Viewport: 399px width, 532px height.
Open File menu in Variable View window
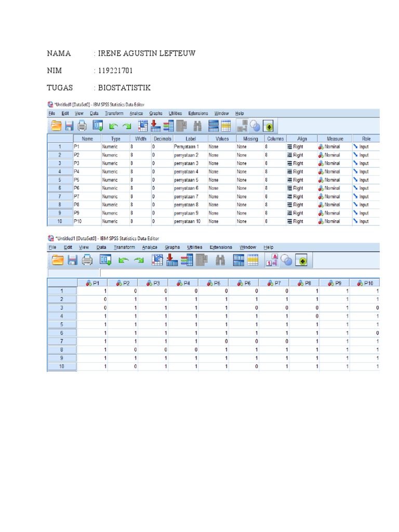click(51, 113)
